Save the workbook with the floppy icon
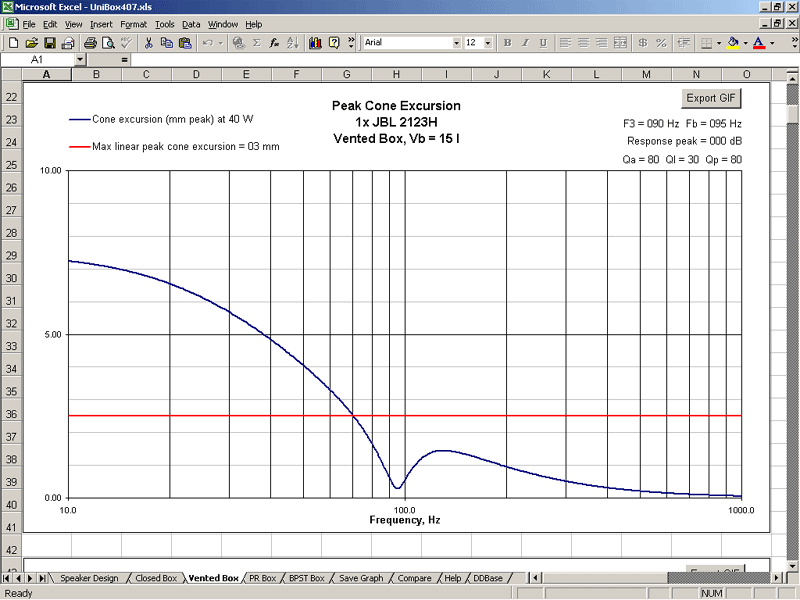Viewport: 800px width, 600px height. coord(49,43)
